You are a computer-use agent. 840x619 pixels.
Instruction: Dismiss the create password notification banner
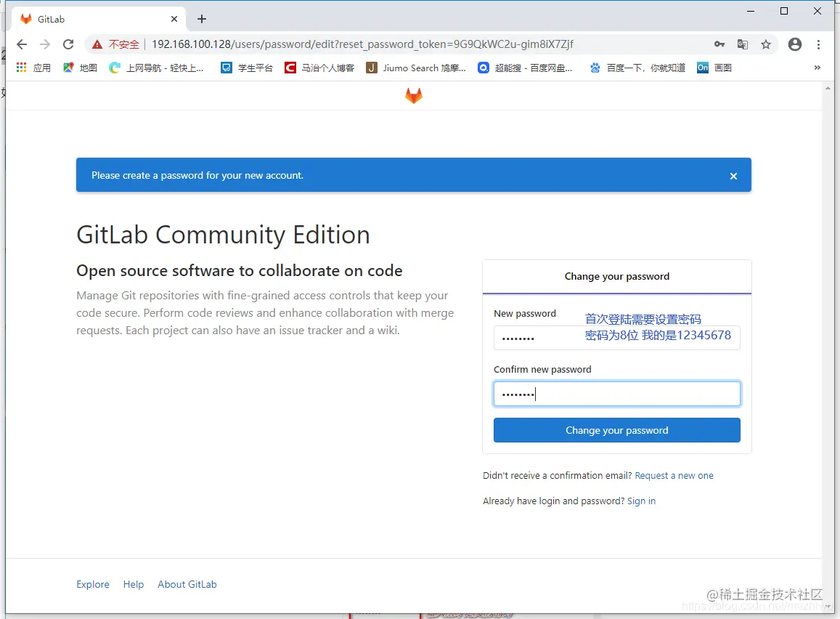(x=733, y=176)
